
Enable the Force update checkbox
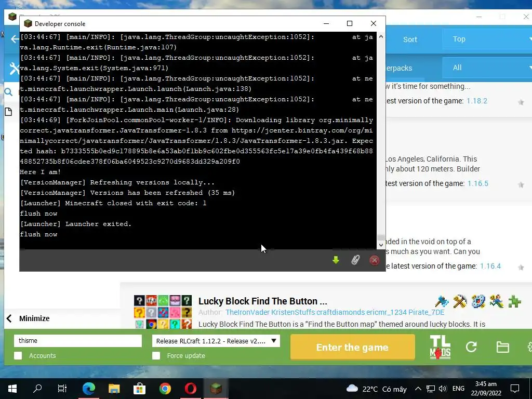(156, 355)
